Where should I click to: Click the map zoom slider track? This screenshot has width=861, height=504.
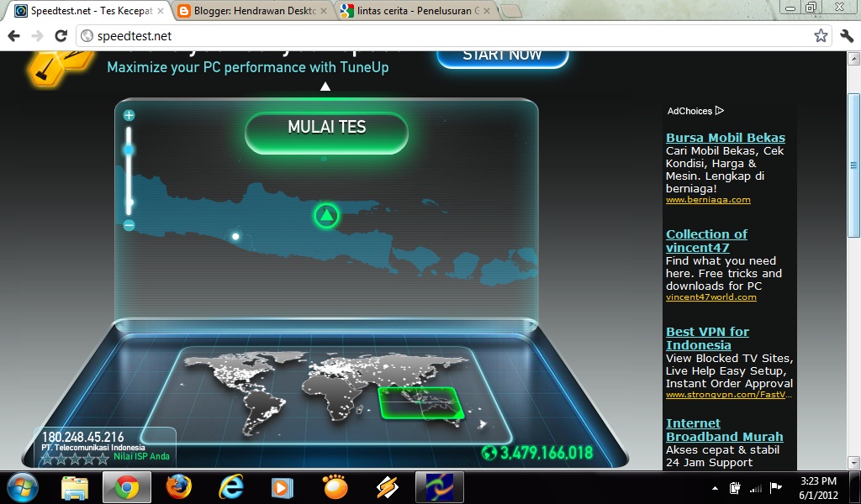pyautogui.click(x=129, y=170)
